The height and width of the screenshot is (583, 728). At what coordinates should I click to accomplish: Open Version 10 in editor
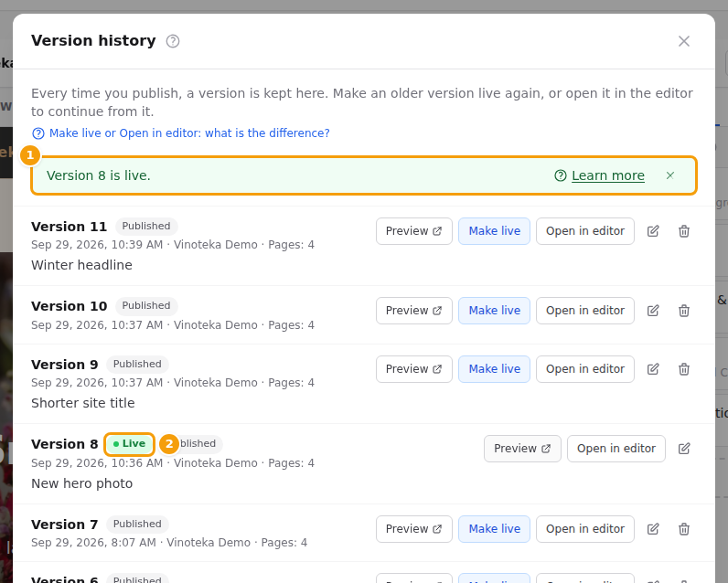(585, 311)
